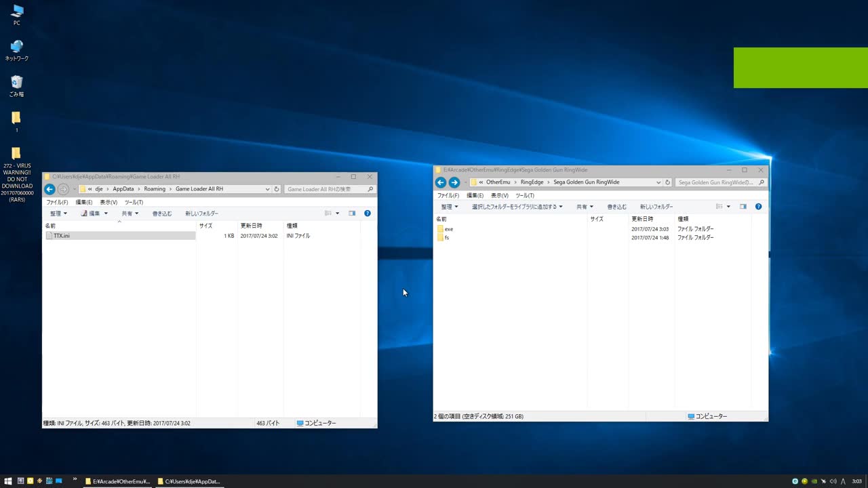This screenshot has width=868, height=488.
Task: Go back in Sega Golden Gun RingWide window
Action: click(x=440, y=182)
